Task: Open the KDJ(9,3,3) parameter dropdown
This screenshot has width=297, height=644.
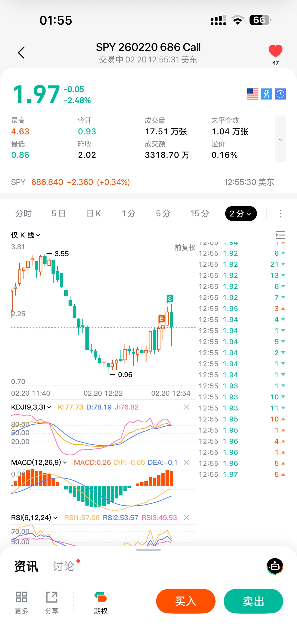Action: click(x=31, y=407)
